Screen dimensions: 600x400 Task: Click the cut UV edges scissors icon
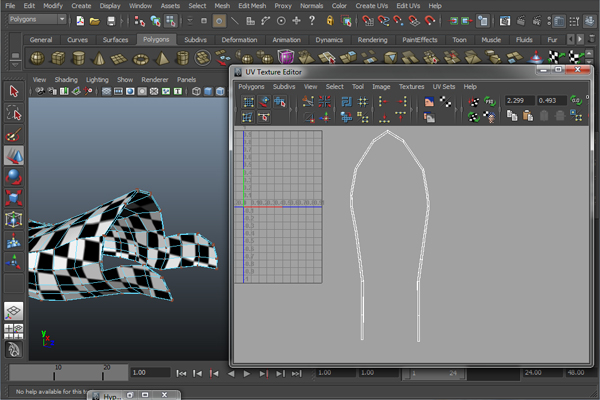click(x=308, y=102)
